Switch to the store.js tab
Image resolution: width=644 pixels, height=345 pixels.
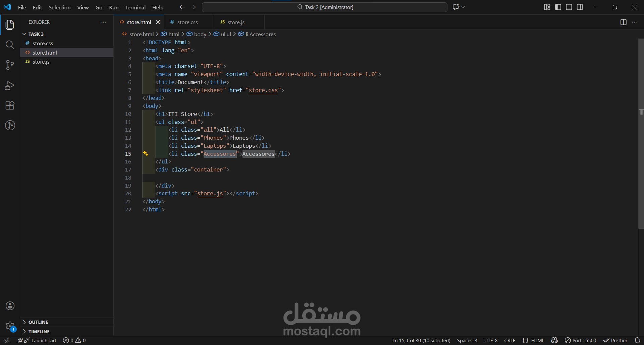point(239,22)
